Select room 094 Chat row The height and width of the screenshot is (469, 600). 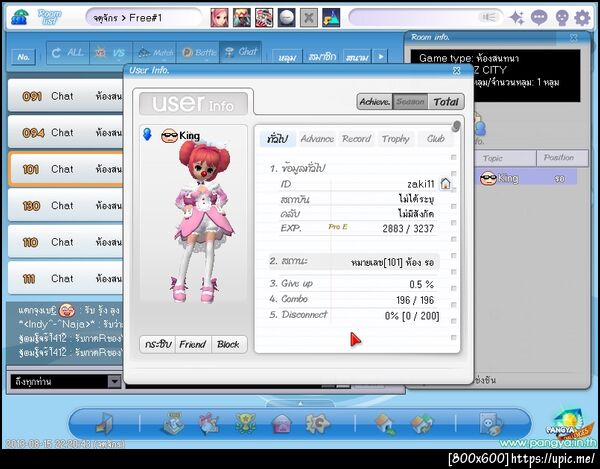(x=66, y=132)
